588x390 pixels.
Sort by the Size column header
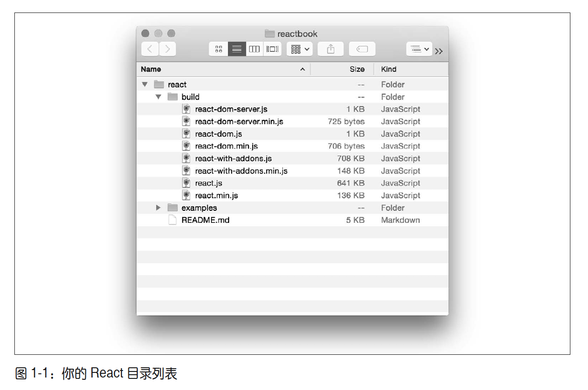[x=342, y=69]
